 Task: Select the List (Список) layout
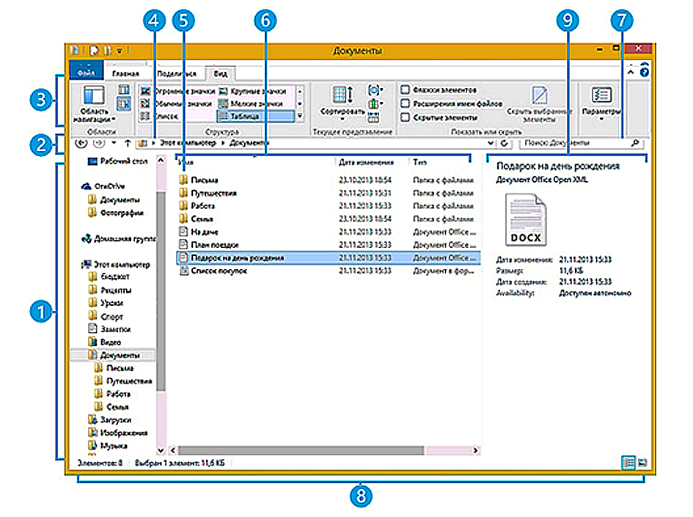pyautogui.click(x=160, y=116)
